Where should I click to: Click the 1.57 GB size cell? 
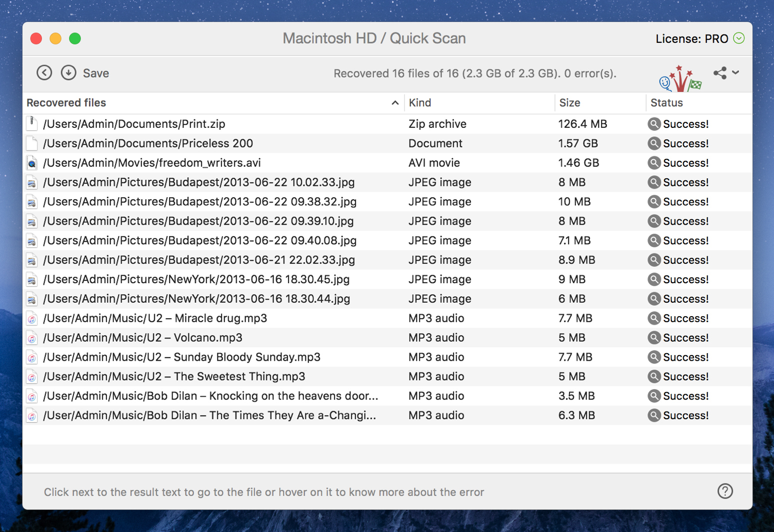click(x=578, y=143)
